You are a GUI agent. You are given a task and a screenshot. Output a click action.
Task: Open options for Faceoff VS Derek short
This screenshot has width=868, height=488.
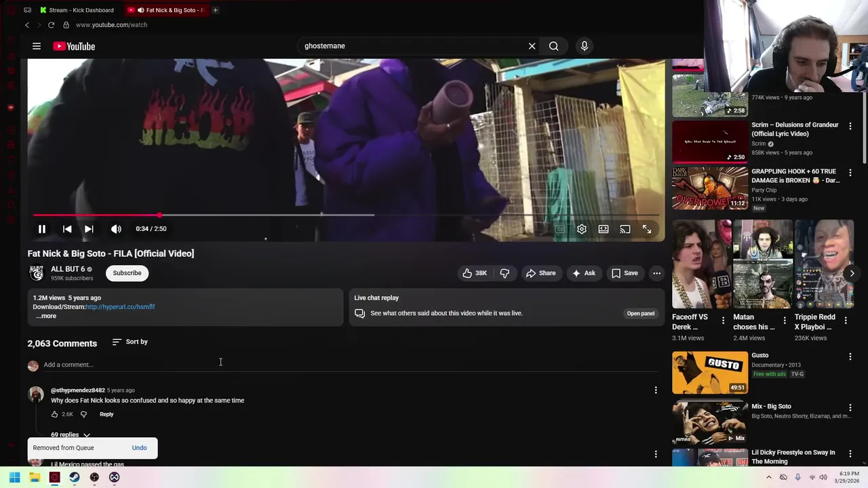tap(723, 321)
